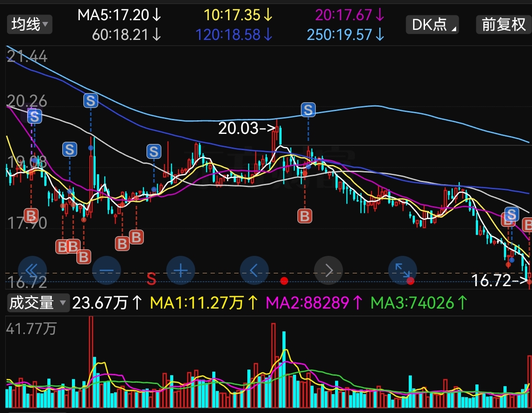Viewport: 532px width, 413px height.
Task: Click the 23.67万 volume value
Action: [107, 302]
